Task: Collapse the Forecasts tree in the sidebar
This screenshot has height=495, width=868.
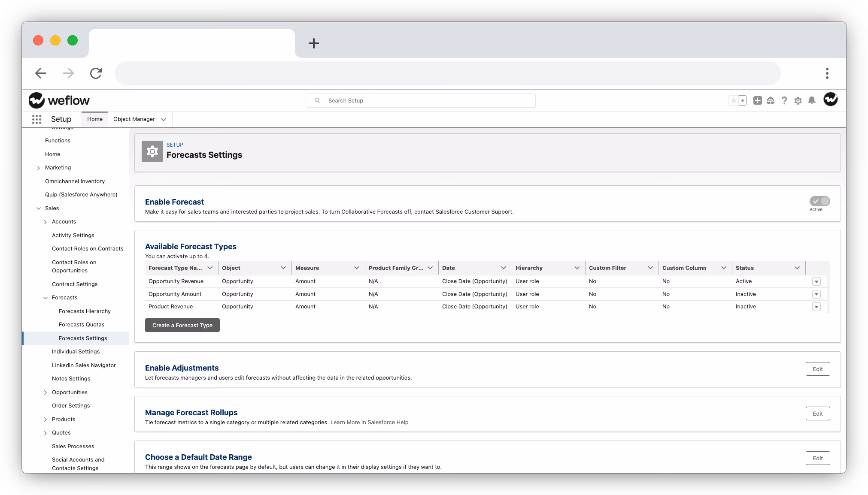Action: coord(46,298)
